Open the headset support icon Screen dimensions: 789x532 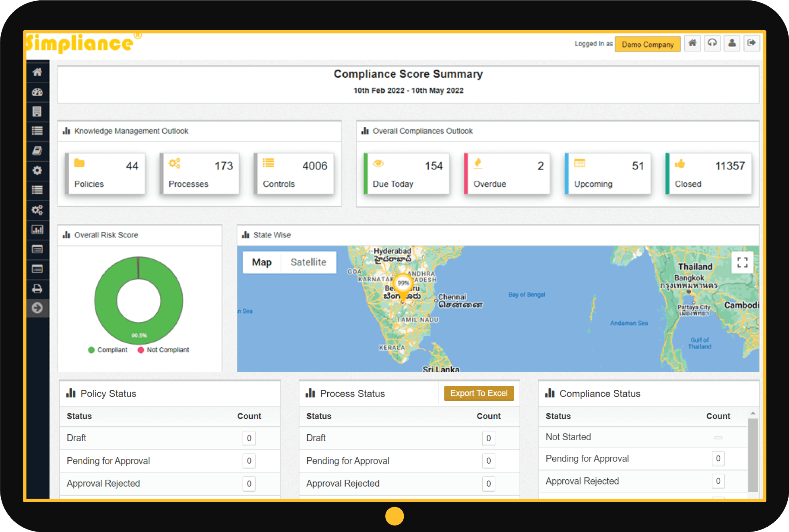point(712,43)
